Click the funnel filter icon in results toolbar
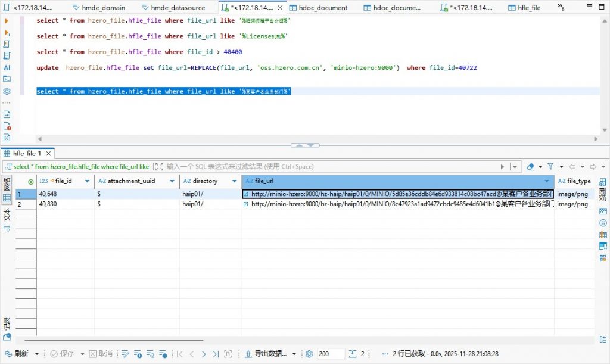610x364 pixels. (x=550, y=167)
